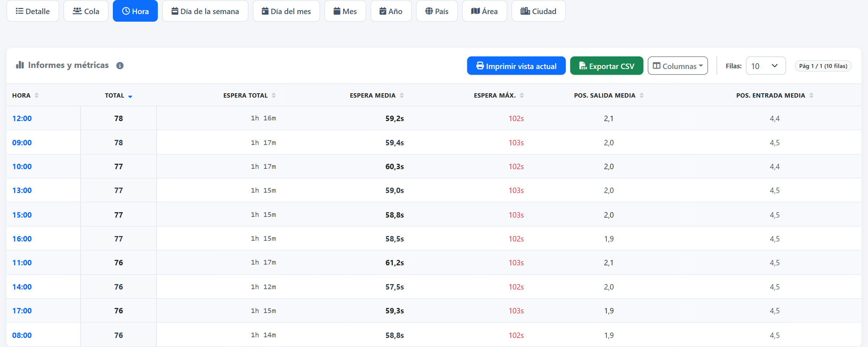The image size is (868, 347).
Task: Select the País tab
Action: pyautogui.click(x=437, y=11)
